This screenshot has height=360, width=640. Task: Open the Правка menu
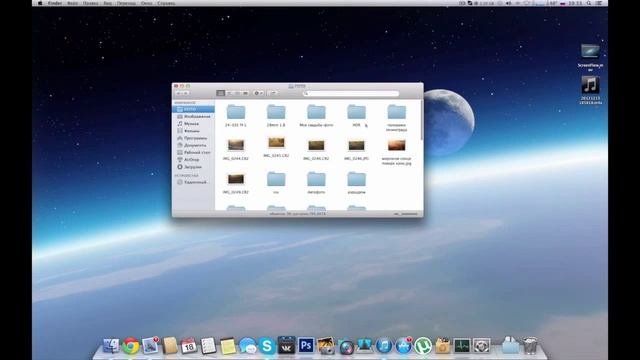90,3
